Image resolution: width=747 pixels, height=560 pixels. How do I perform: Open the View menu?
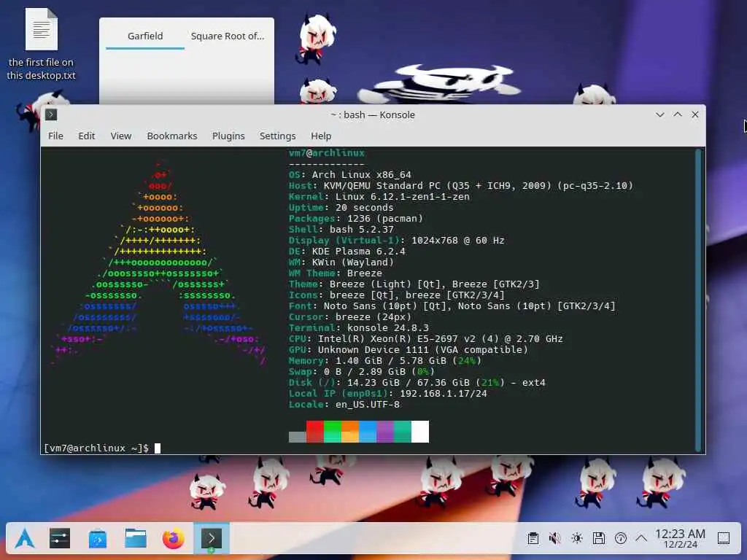click(121, 136)
